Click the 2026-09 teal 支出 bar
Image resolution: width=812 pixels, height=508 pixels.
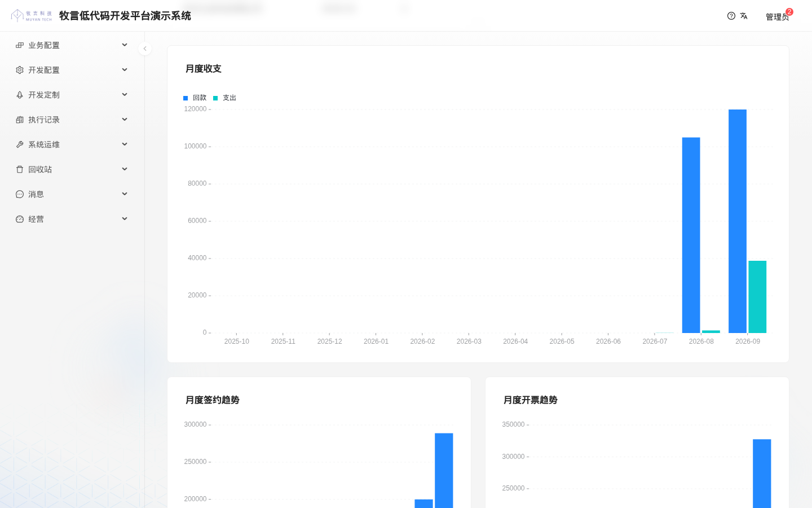(x=757, y=297)
